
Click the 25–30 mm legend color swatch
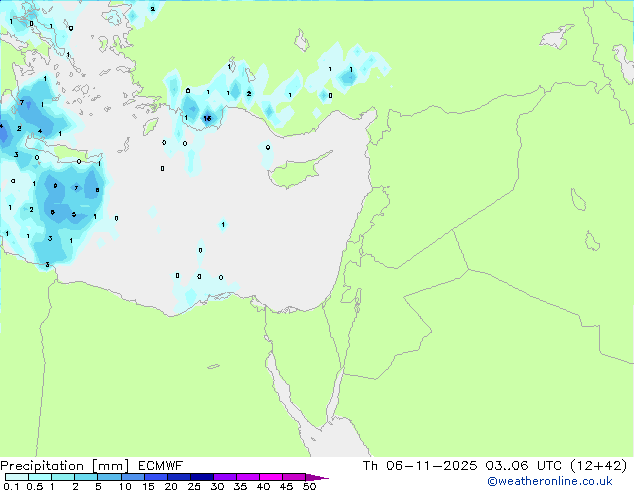pyautogui.click(x=201, y=477)
